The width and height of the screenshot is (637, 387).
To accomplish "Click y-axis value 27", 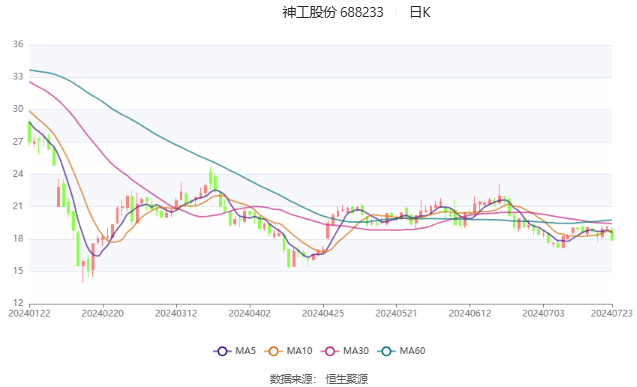I will [x=18, y=142].
